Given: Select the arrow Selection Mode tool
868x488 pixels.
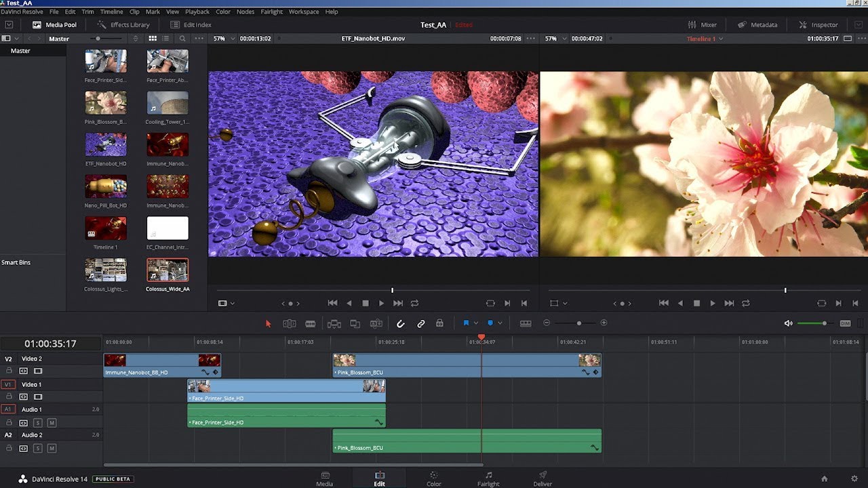Looking at the screenshot, I should pyautogui.click(x=268, y=324).
